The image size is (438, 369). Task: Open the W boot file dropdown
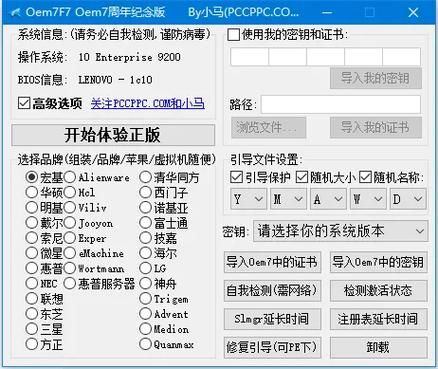[x=368, y=199]
